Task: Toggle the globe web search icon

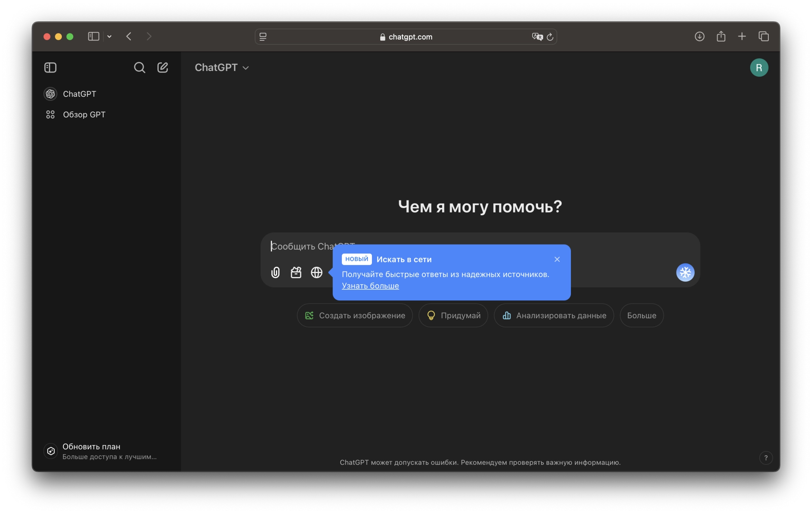Action: tap(316, 273)
